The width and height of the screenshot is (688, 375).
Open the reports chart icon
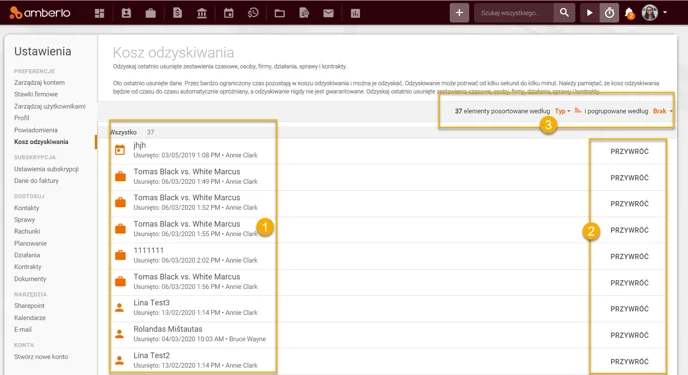[355, 13]
